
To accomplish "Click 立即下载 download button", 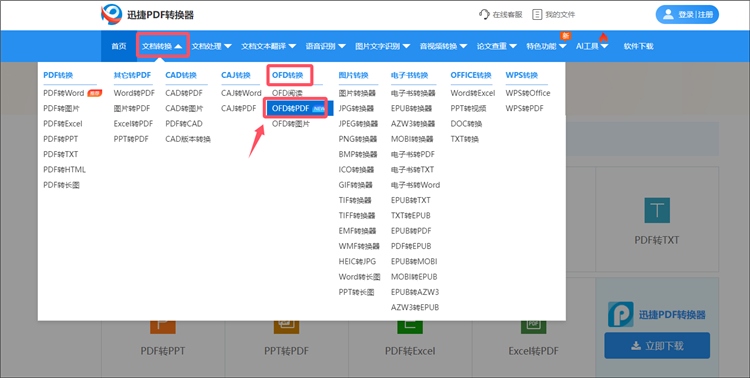I will (x=657, y=345).
